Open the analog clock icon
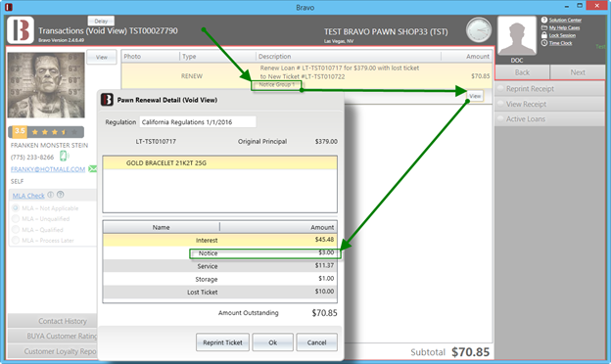611x364 pixels. (479, 30)
